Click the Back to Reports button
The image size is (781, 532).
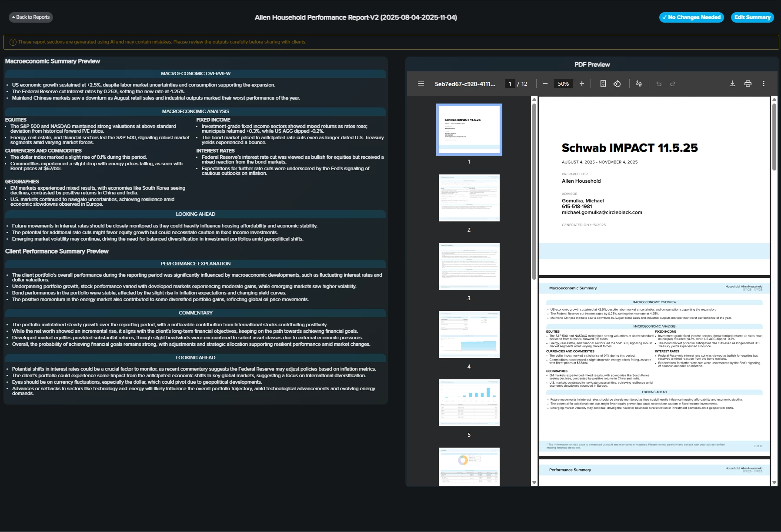(x=31, y=17)
